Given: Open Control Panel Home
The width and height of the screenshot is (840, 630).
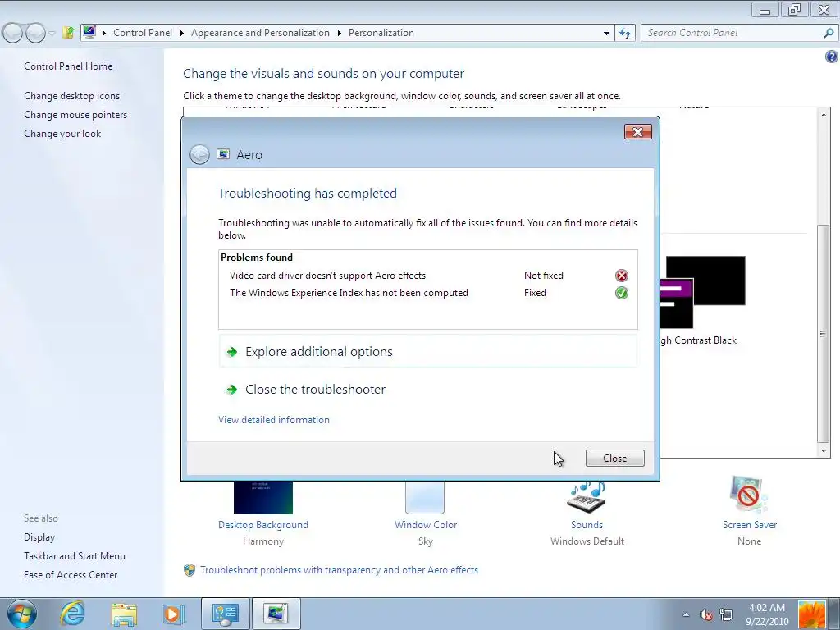Looking at the screenshot, I should (x=68, y=66).
